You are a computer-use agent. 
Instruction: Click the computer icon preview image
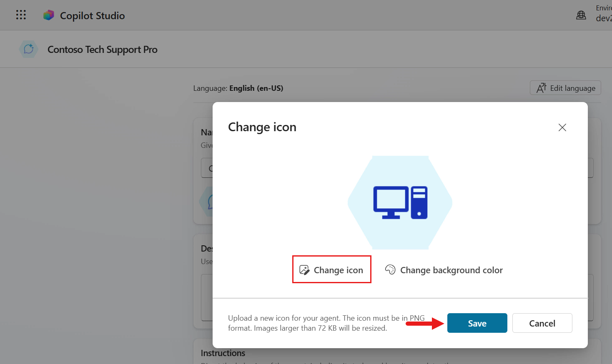[400, 202]
